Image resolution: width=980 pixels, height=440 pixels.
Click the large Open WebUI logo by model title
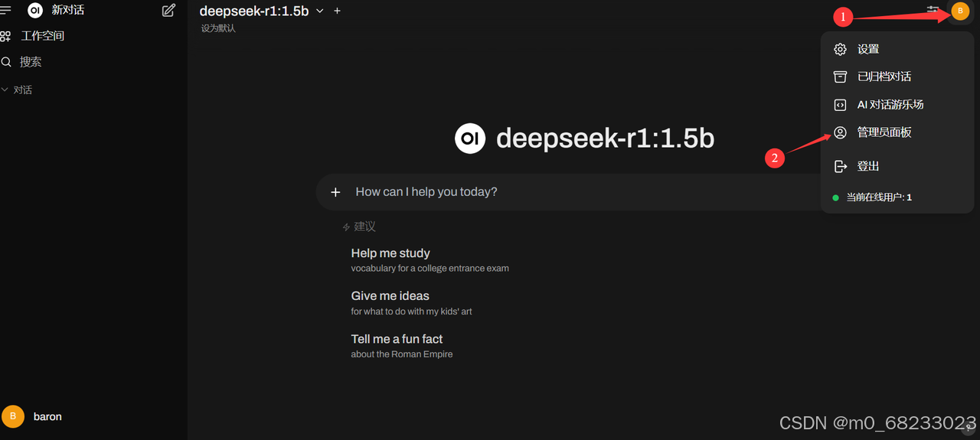pos(470,138)
